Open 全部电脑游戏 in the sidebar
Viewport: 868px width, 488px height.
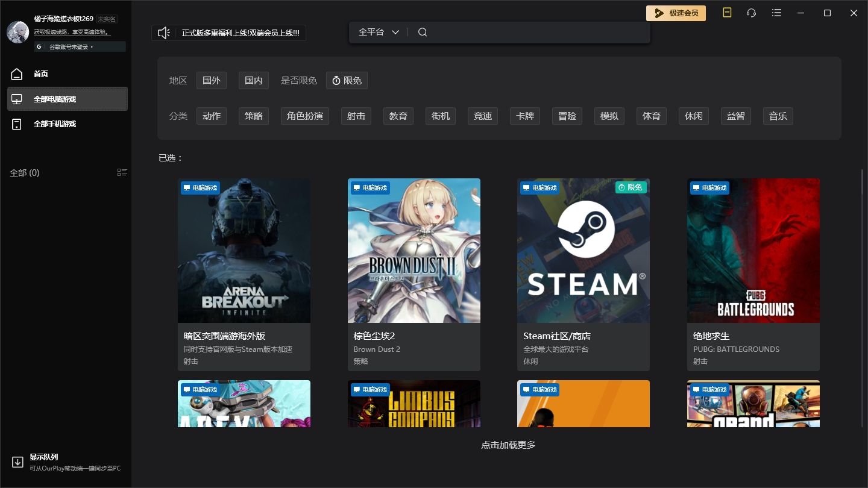(x=68, y=99)
